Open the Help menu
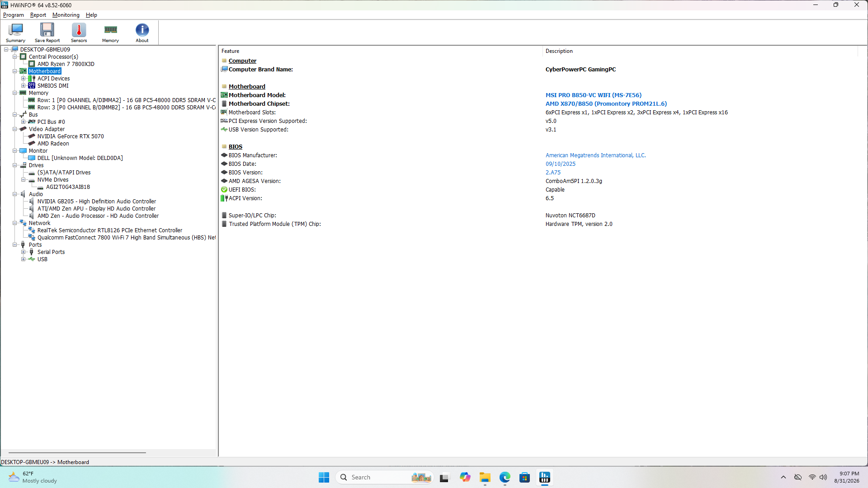The image size is (868, 488). pyautogui.click(x=91, y=15)
